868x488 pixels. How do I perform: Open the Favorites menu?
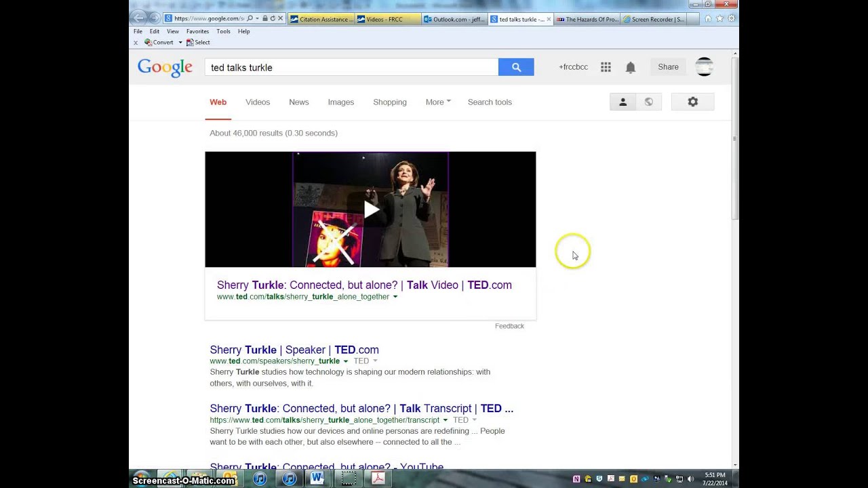[198, 31]
